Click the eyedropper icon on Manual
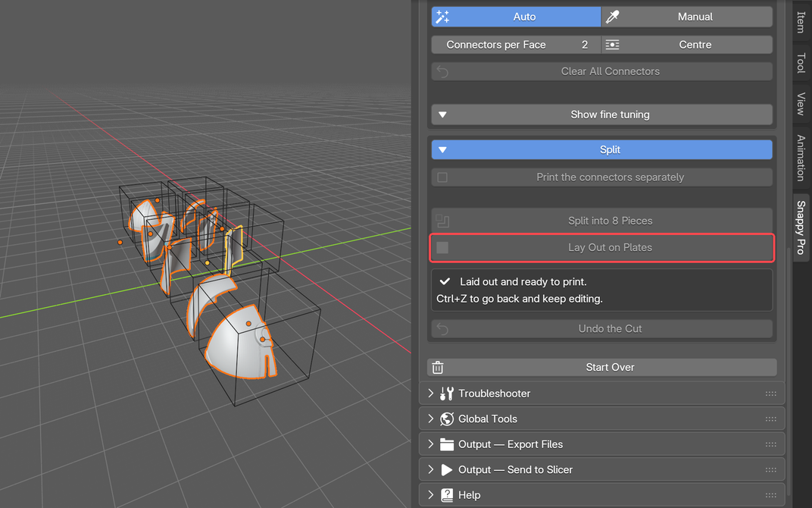This screenshot has width=812, height=508. [x=612, y=17]
